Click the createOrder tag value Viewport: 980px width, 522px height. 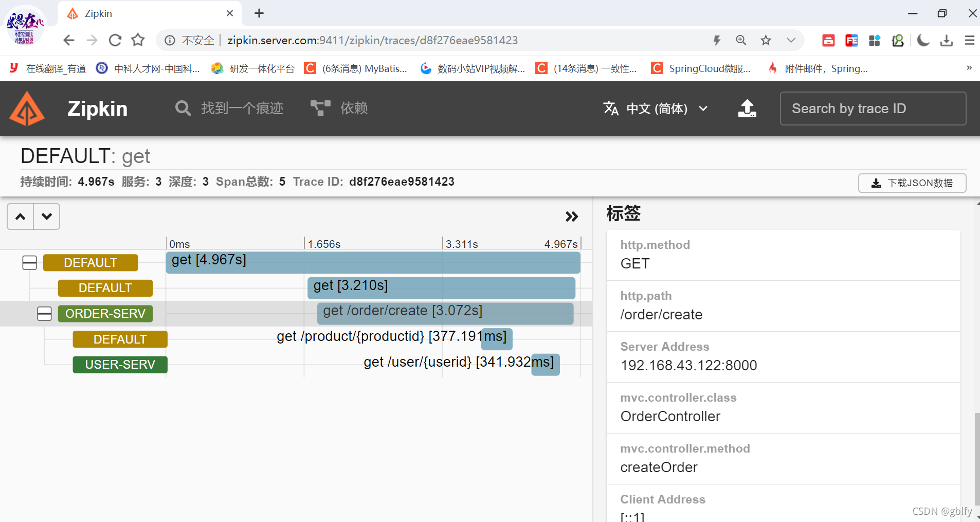click(x=659, y=467)
